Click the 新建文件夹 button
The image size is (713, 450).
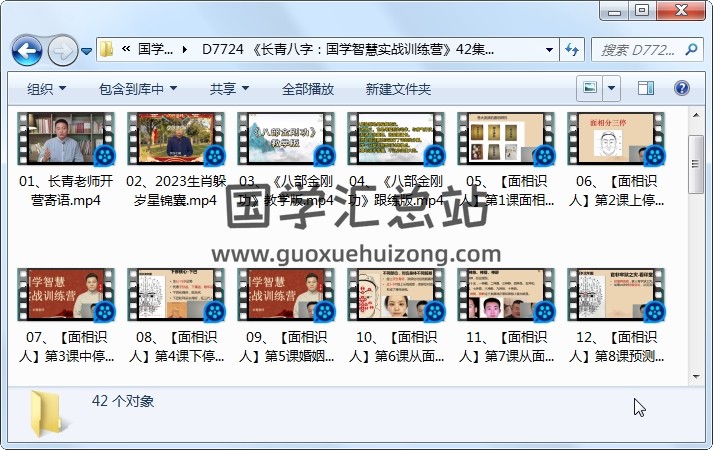tap(398, 89)
